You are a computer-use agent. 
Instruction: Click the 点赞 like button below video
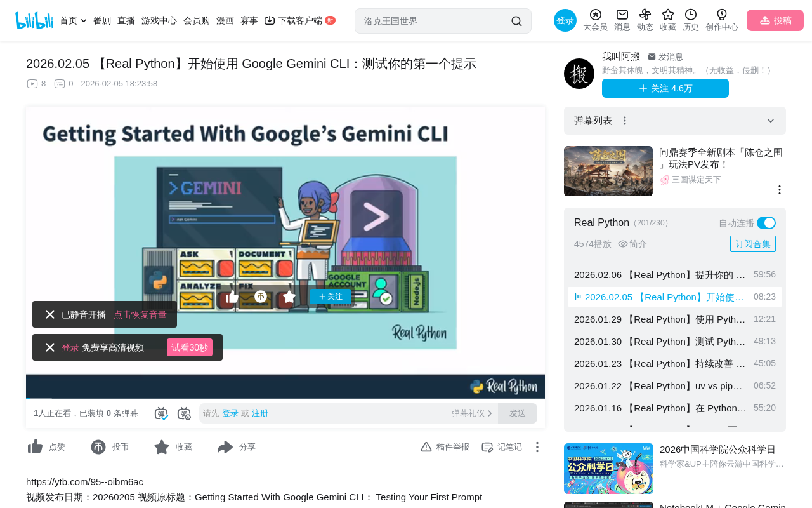(46, 447)
